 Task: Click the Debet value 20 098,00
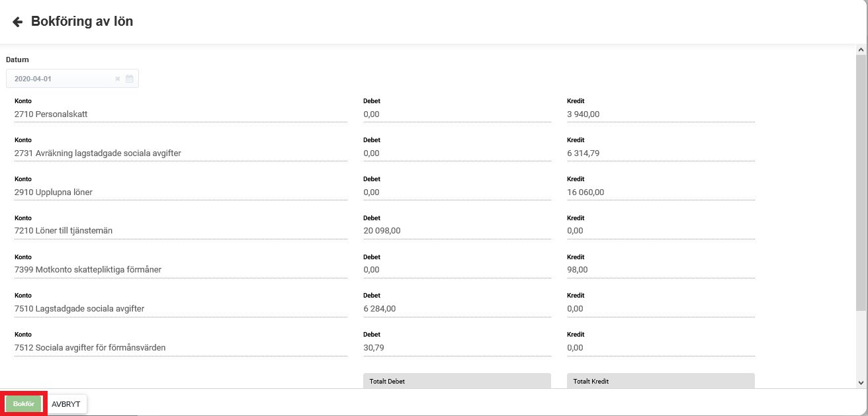point(456,231)
